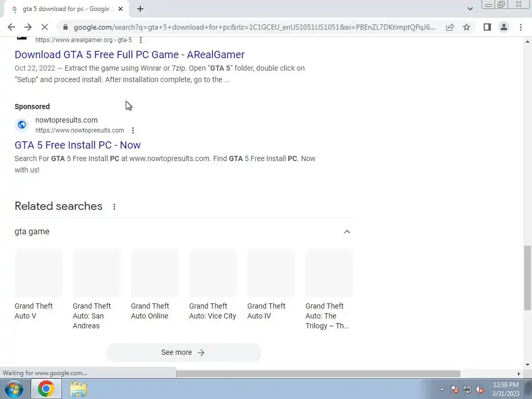Click the horizontal scrollbar thumb
This screenshot has width=532, height=399.
point(318,374)
